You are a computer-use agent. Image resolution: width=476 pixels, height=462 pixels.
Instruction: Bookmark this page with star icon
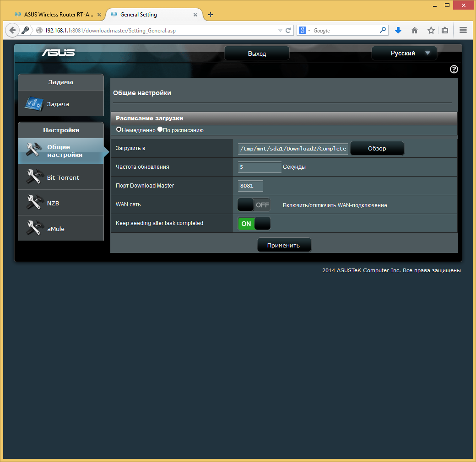tap(431, 30)
